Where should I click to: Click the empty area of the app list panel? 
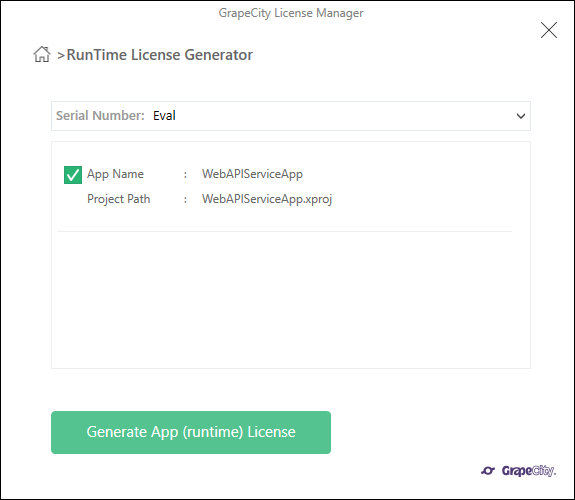click(290, 299)
